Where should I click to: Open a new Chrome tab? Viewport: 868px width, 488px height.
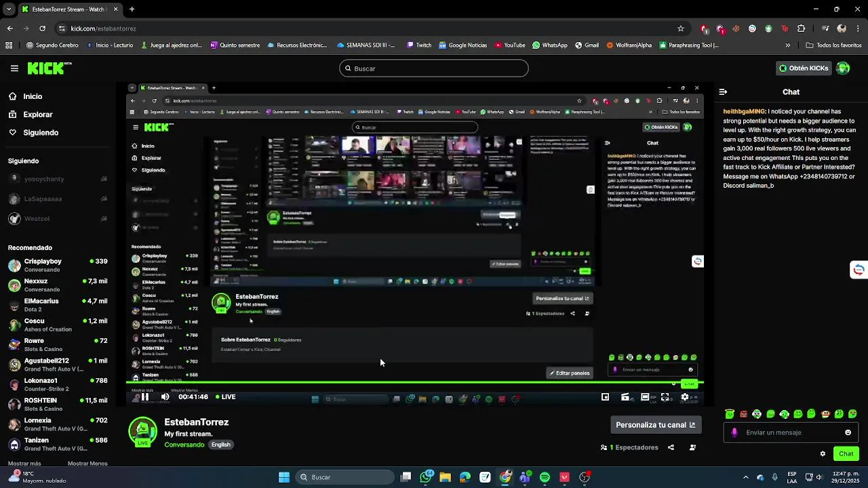(132, 9)
